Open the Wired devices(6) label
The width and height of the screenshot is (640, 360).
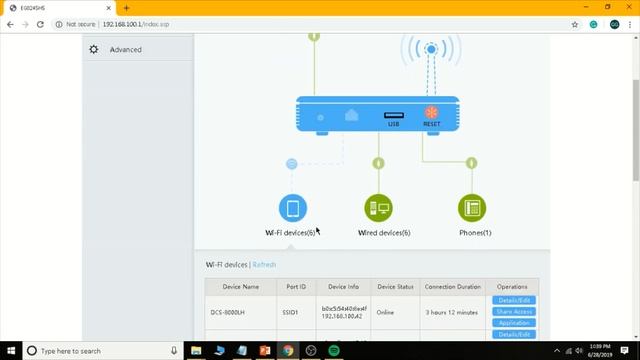pos(384,233)
